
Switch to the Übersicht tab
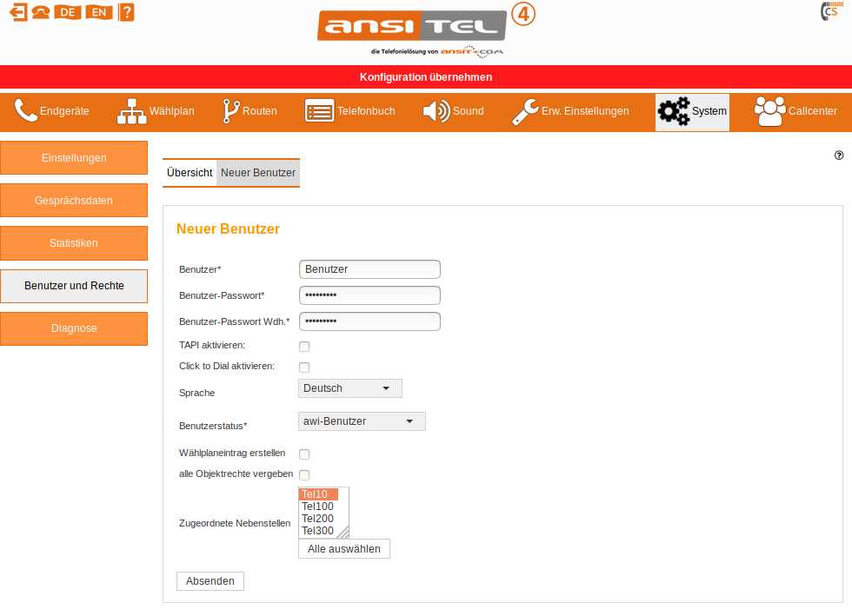pos(190,173)
